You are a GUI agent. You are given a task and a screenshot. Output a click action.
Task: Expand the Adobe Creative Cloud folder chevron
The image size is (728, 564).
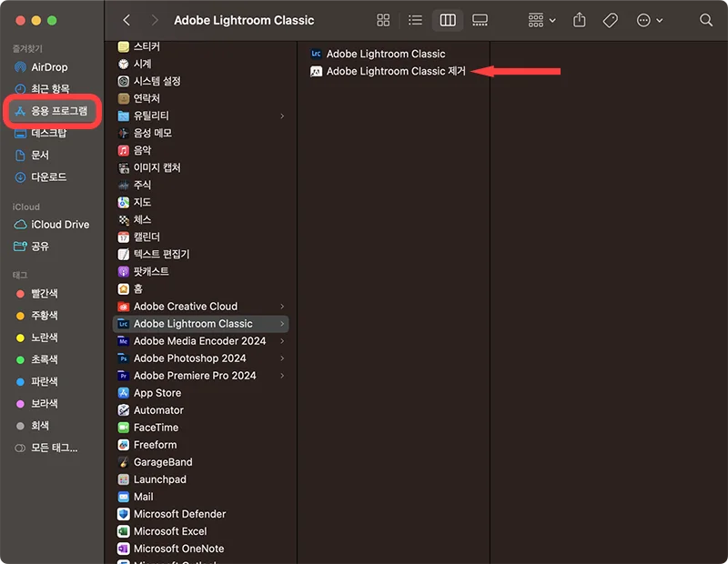click(x=282, y=307)
